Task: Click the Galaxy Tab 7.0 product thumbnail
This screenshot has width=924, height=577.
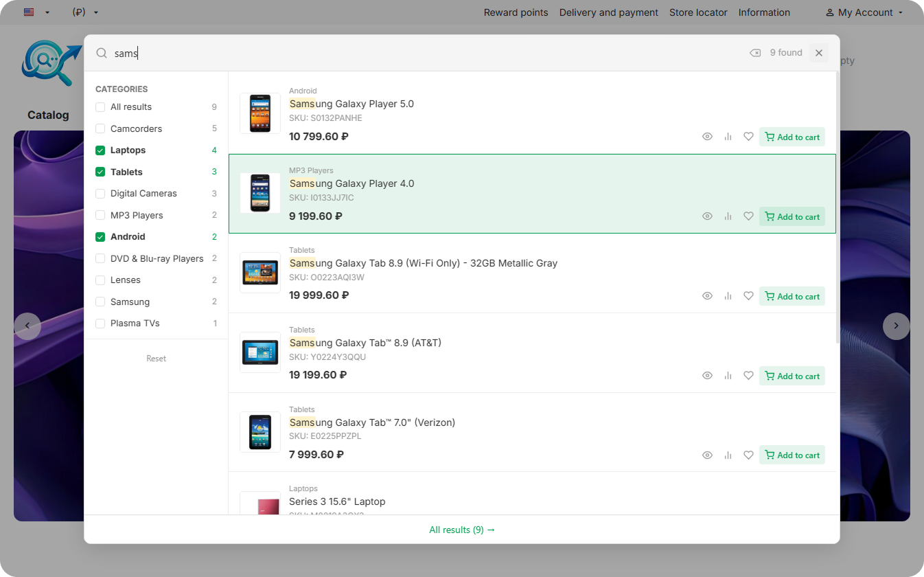Action: (x=260, y=432)
